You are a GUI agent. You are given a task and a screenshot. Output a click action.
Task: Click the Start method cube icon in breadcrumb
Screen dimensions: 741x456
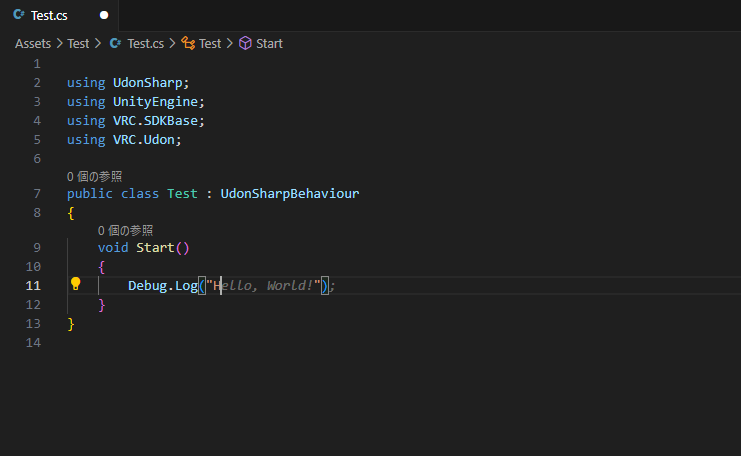(245, 44)
